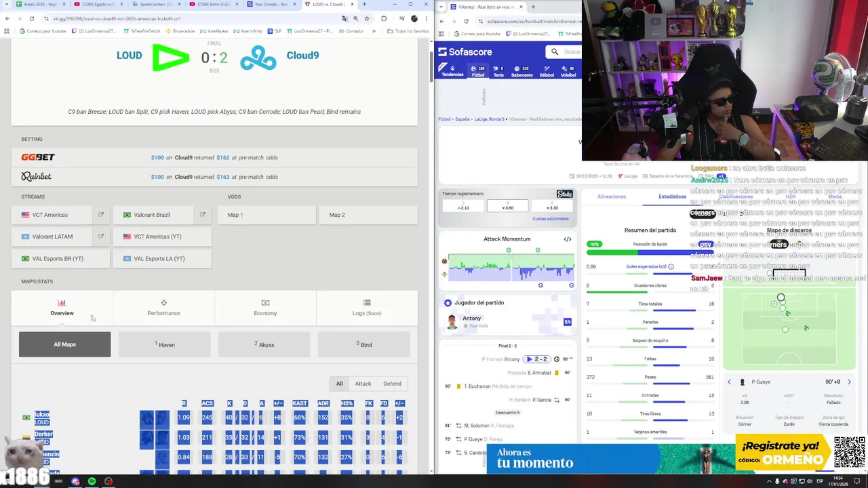The width and height of the screenshot is (868, 488).
Task: Bookmark vlr.gg page with star icon
Action: [x=368, y=19]
